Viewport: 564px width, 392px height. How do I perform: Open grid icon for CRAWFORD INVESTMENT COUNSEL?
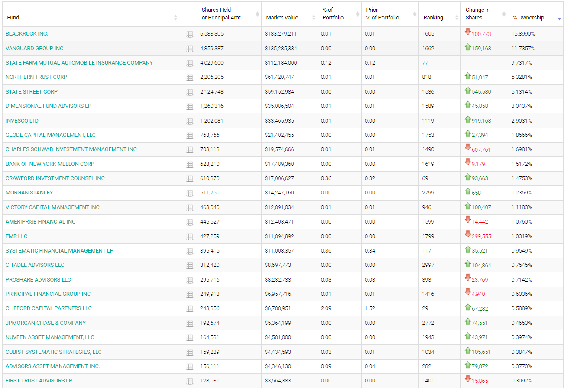click(x=189, y=179)
